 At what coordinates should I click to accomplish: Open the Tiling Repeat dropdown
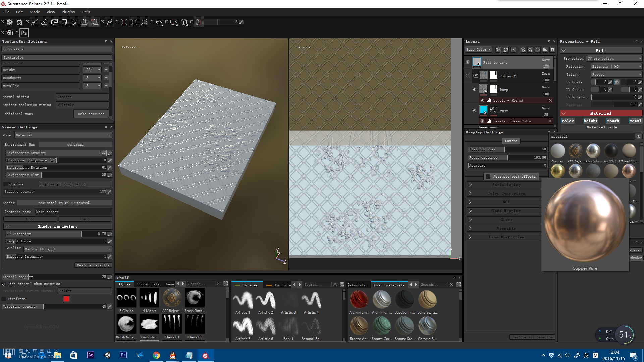[x=616, y=74]
